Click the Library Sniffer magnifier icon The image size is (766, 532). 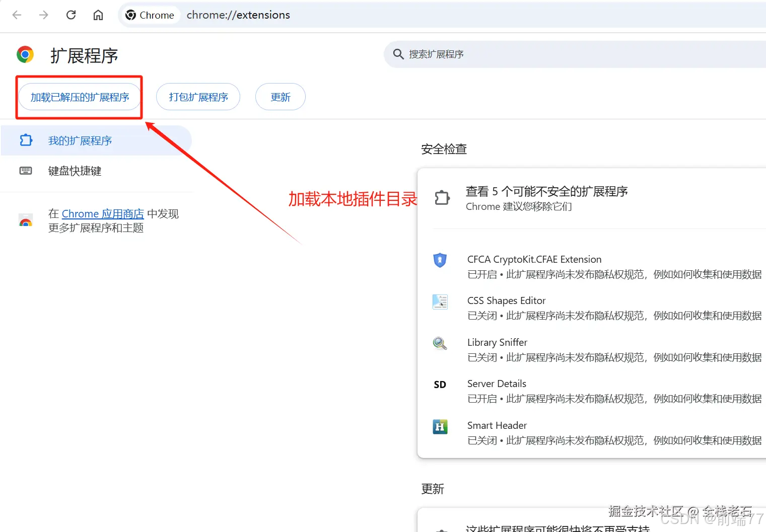point(440,343)
